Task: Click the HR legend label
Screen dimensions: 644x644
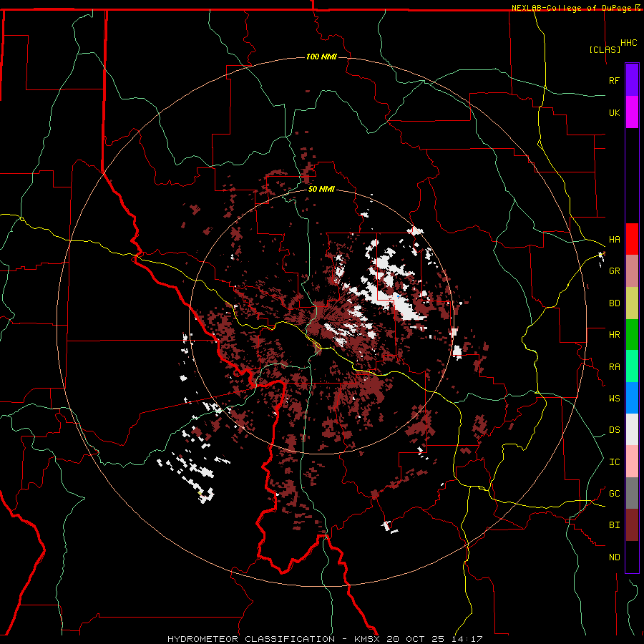Action: pyautogui.click(x=614, y=335)
